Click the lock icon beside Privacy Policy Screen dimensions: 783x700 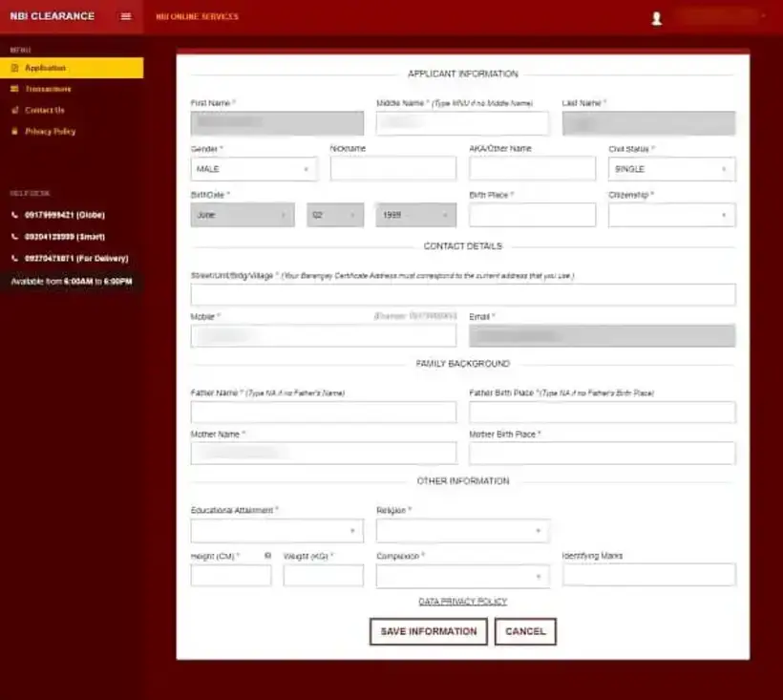[13, 130]
